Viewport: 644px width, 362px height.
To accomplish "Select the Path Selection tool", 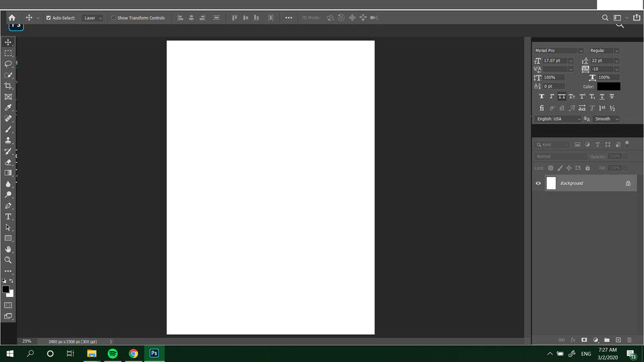I will (8, 227).
